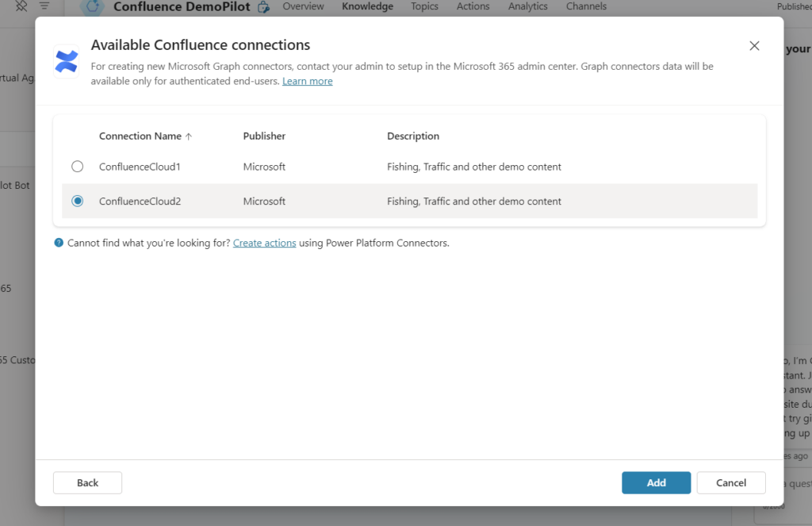812x526 pixels.
Task: Sort by the Connection Name column header
Action: tap(140, 136)
